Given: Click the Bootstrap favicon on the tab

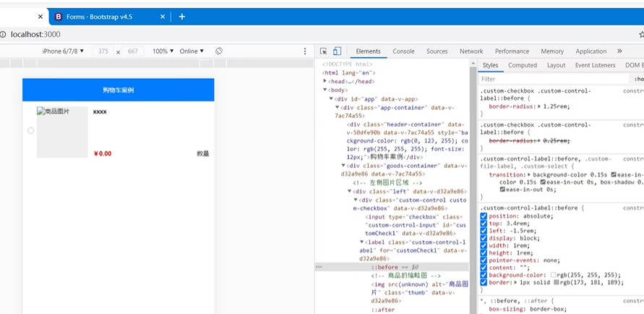Looking at the screenshot, I should pyautogui.click(x=59, y=17).
